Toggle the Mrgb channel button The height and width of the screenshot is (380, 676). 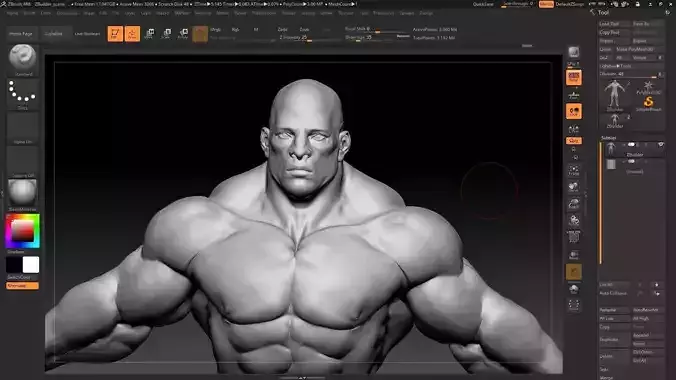tap(216, 30)
